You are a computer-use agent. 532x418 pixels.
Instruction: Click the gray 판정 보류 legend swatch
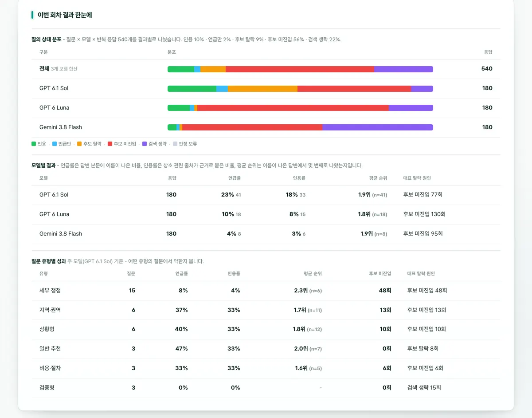pyautogui.click(x=175, y=144)
